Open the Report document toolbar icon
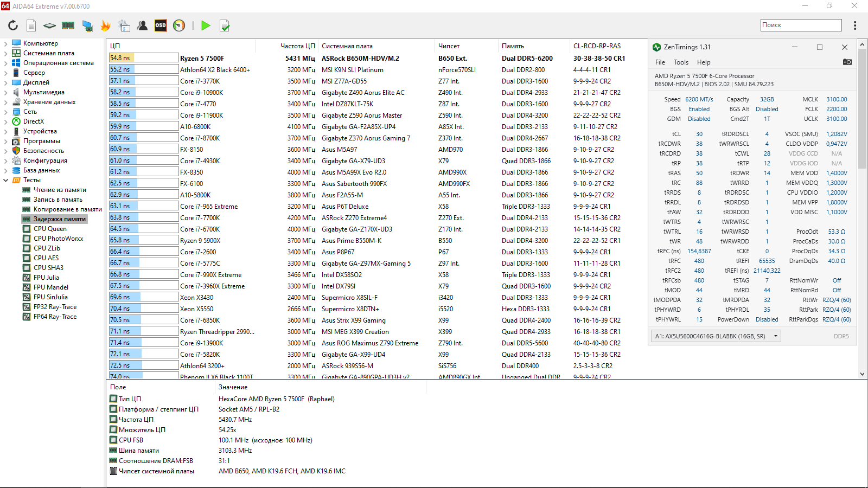Screen dimensions: 868x488 click(31, 25)
